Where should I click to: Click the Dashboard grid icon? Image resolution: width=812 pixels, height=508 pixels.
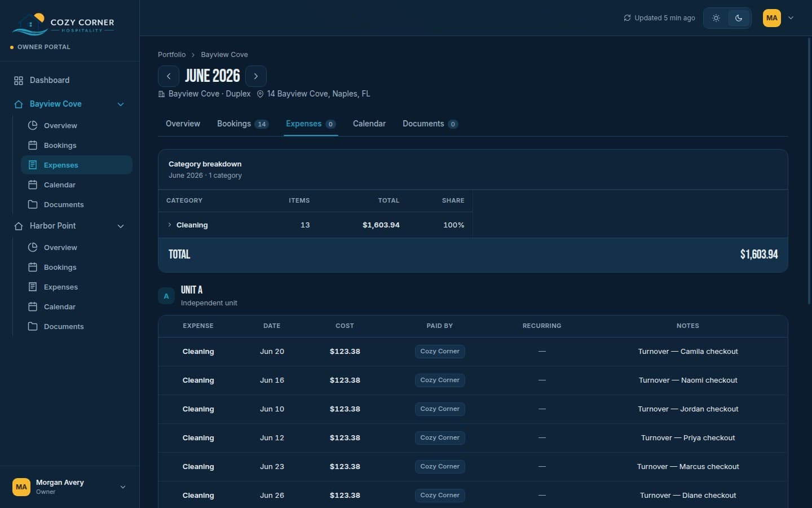click(x=19, y=81)
